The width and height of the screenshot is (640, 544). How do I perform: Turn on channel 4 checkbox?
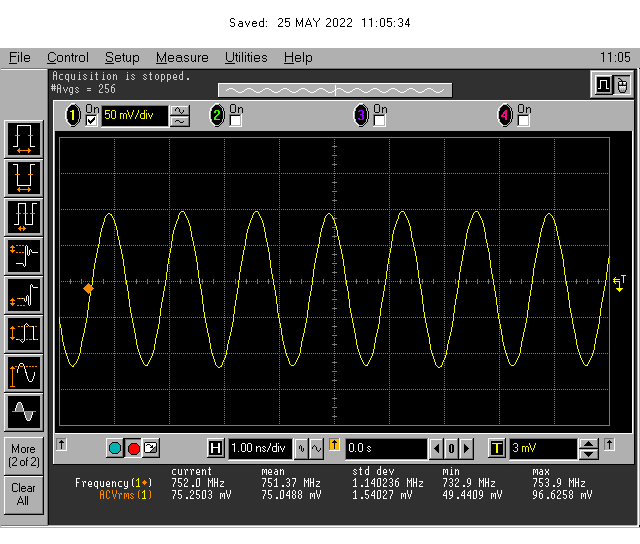pyautogui.click(x=524, y=121)
